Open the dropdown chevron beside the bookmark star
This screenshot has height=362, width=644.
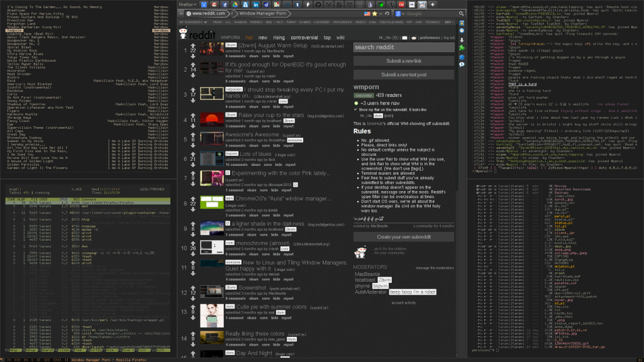[x=379, y=14]
